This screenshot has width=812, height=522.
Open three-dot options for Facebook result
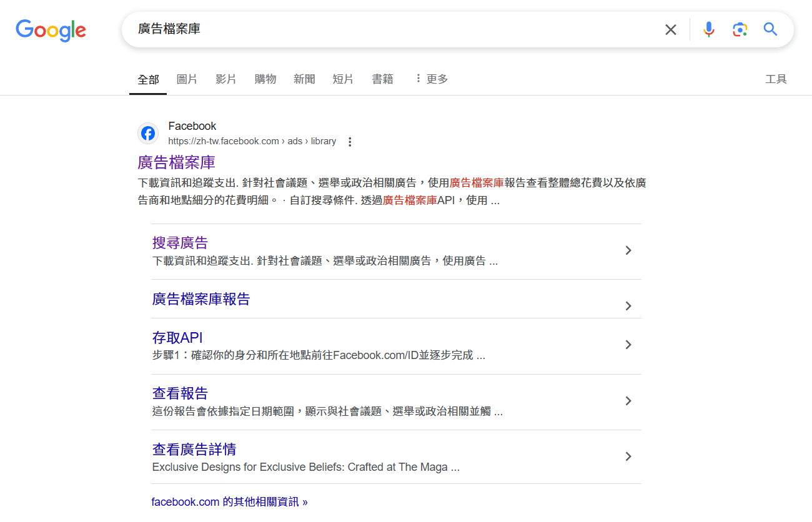(x=350, y=142)
